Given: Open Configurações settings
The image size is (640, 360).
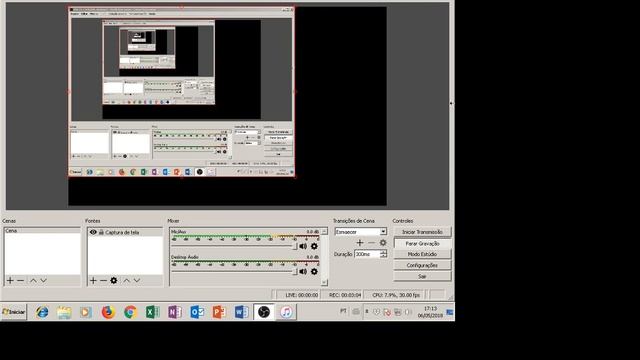Looking at the screenshot, I should (422, 265).
